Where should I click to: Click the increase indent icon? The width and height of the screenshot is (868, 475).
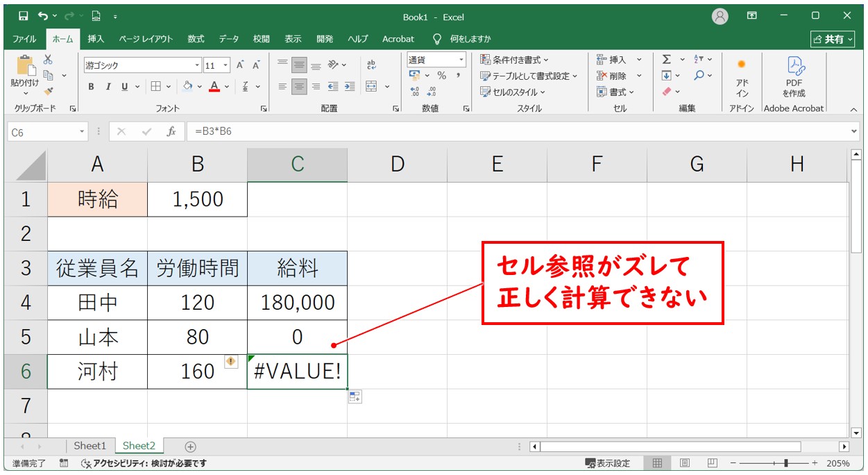click(x=350, y=87)
